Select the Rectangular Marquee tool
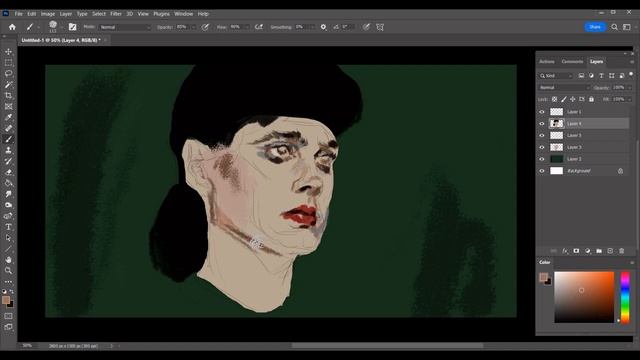The height and width of the screenshot is (360, 640). [x=8, y=63]
